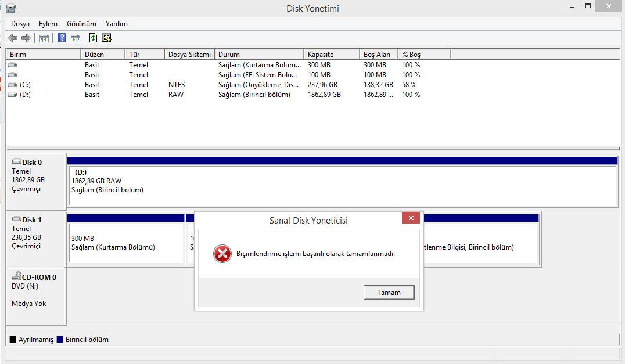Click 1862,89 GB capacity cell in list
The image size is (625, 364).
point(324,95)
